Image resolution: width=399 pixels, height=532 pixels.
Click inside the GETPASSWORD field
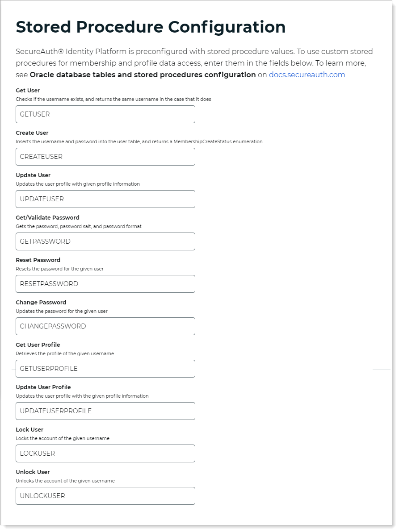(105, 241)
